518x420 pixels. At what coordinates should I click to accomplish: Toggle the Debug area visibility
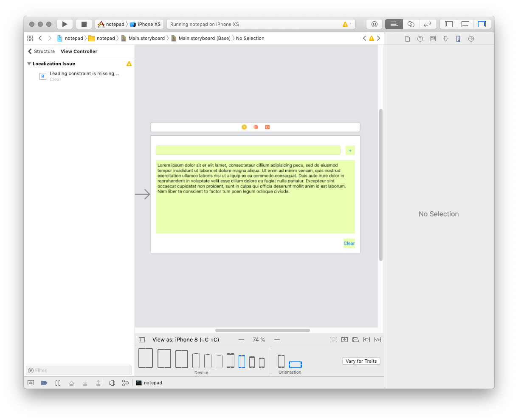click(465, 24)
